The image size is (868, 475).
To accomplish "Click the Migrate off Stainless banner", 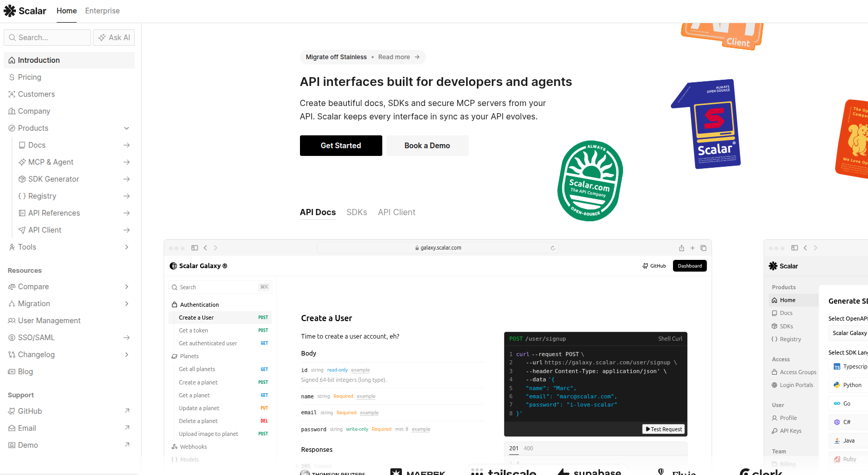I will click(x=363, y=57).
